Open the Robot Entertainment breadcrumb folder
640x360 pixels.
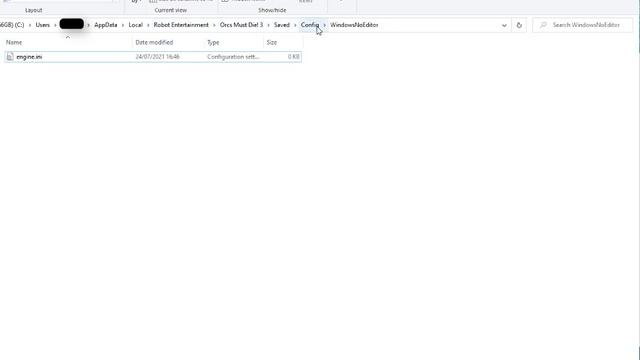(181, 25)
